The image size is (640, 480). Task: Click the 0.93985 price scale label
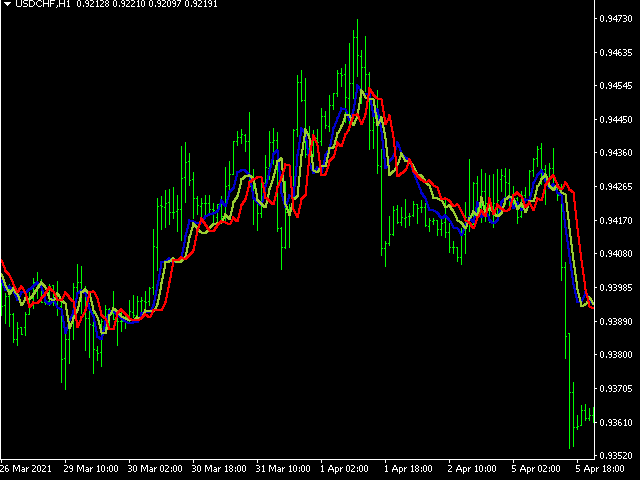point(616,287)
